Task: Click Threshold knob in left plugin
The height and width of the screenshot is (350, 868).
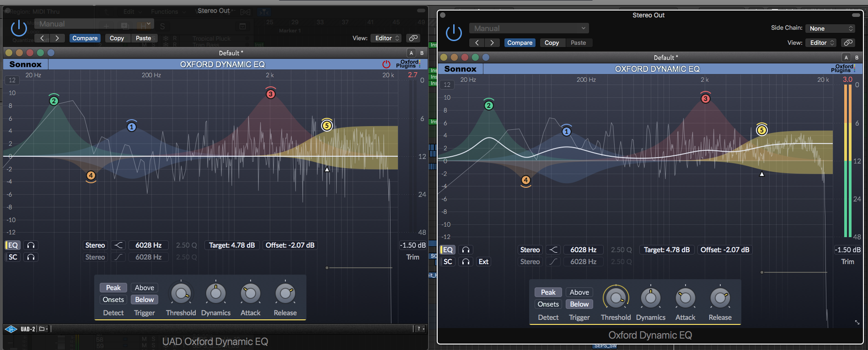Action: (x=181, y=293)
